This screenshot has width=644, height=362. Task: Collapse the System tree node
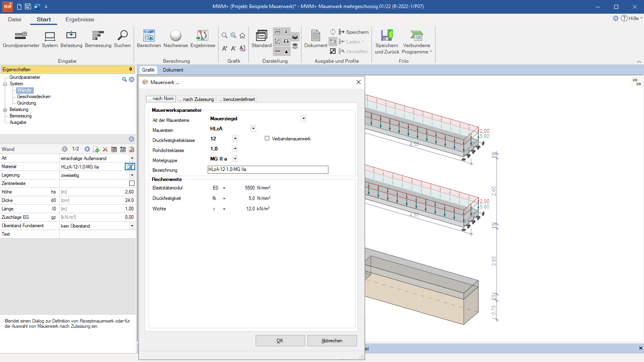click(5, 84)
